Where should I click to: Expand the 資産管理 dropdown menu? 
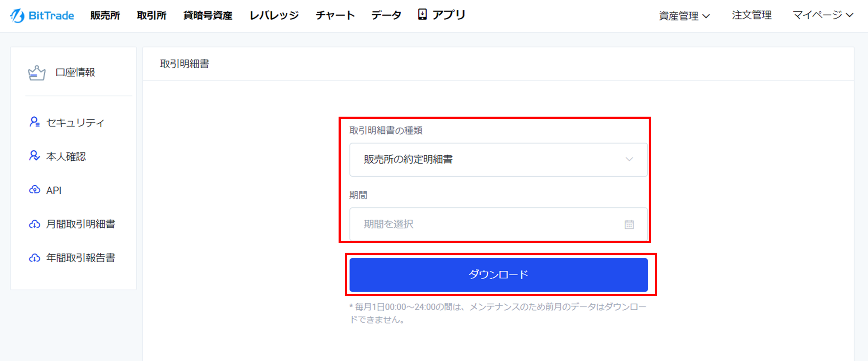coord(684,15)
